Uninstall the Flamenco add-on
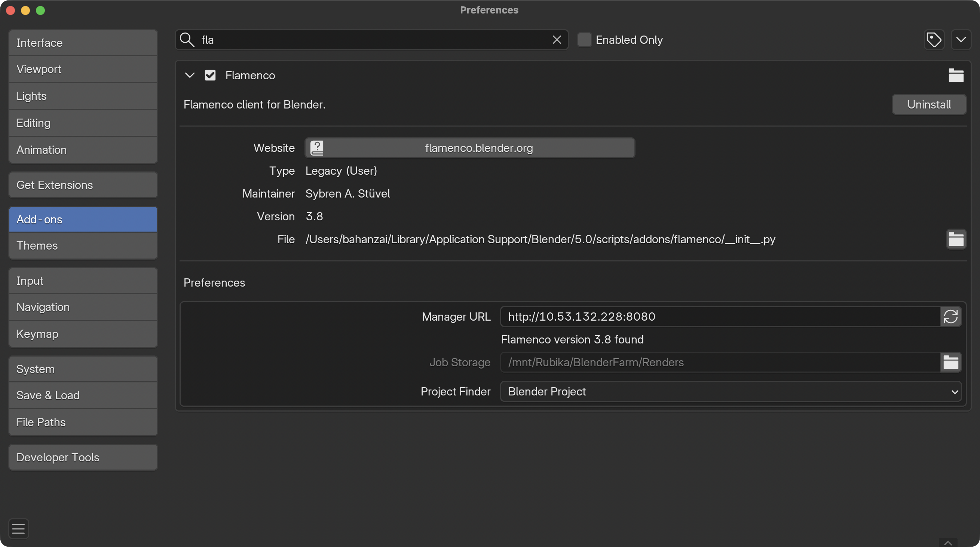 (929, 104)
